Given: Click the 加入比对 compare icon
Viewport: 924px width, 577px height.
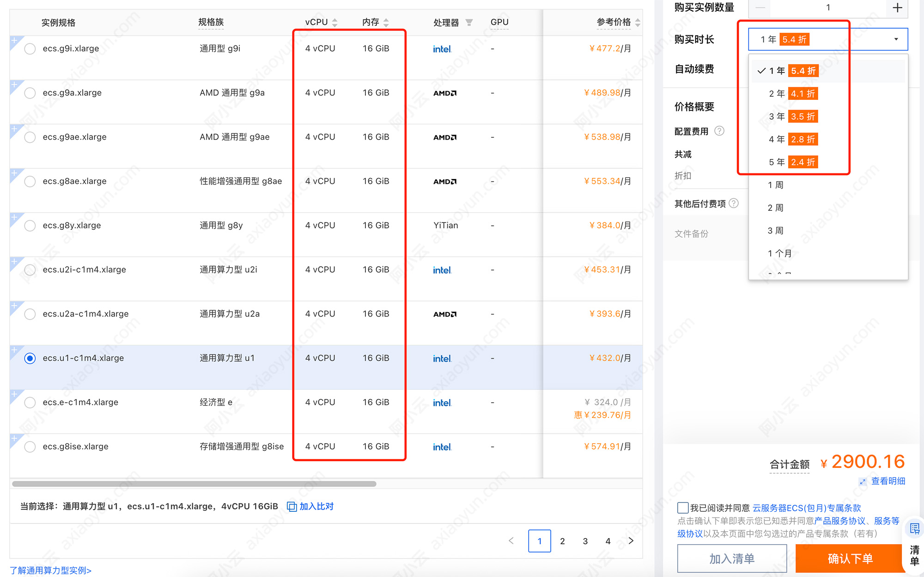Looking at the screenshot, I should click(292, 507).
